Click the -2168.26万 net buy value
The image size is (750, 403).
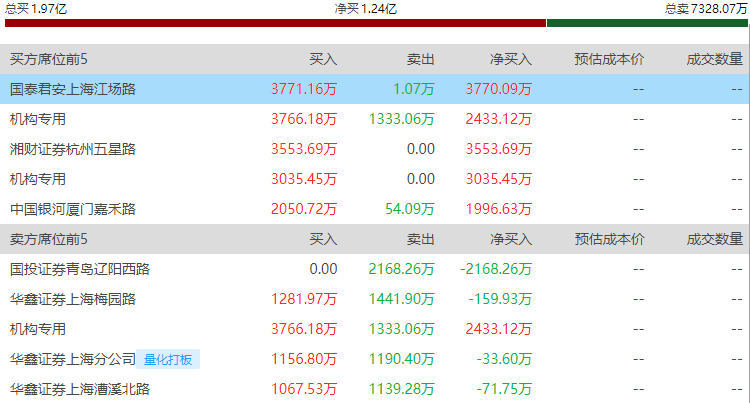click(x=496, y=269)
